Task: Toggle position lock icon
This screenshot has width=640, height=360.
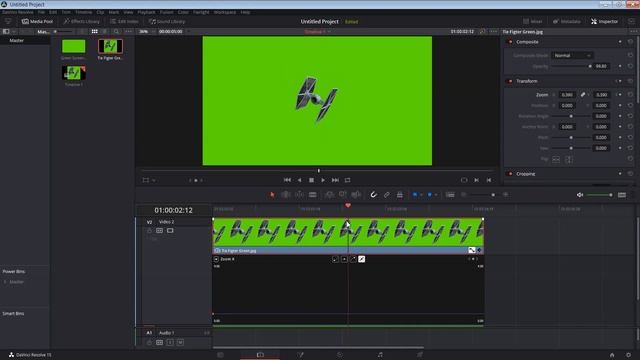Action: [400, 195]
